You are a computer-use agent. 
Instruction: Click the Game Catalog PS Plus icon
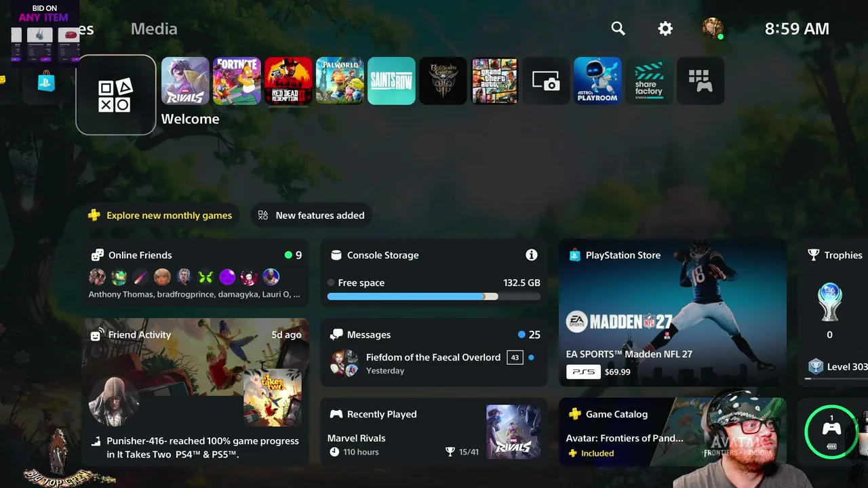point(574,414)
